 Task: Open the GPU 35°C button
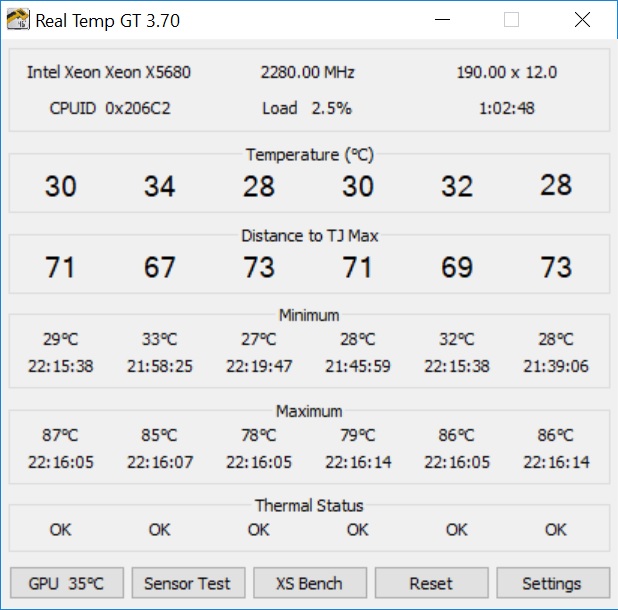click(67, 583)
